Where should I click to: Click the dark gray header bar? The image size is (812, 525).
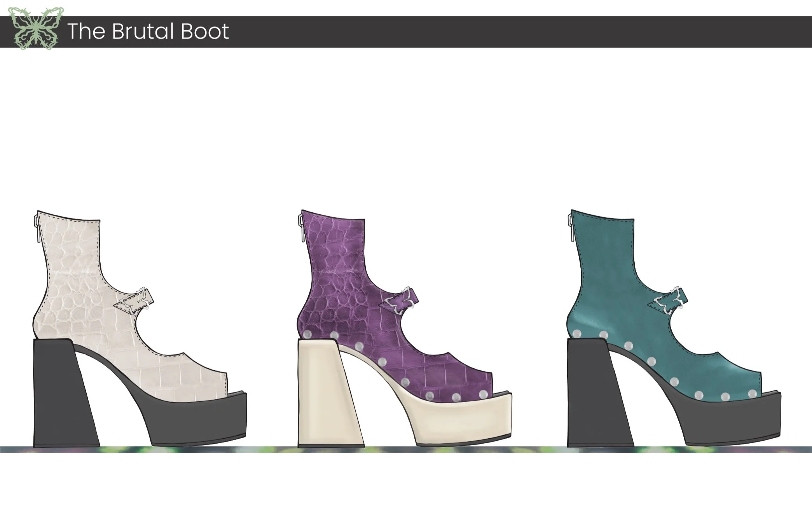pyautogui.click(x=505, y=32)
